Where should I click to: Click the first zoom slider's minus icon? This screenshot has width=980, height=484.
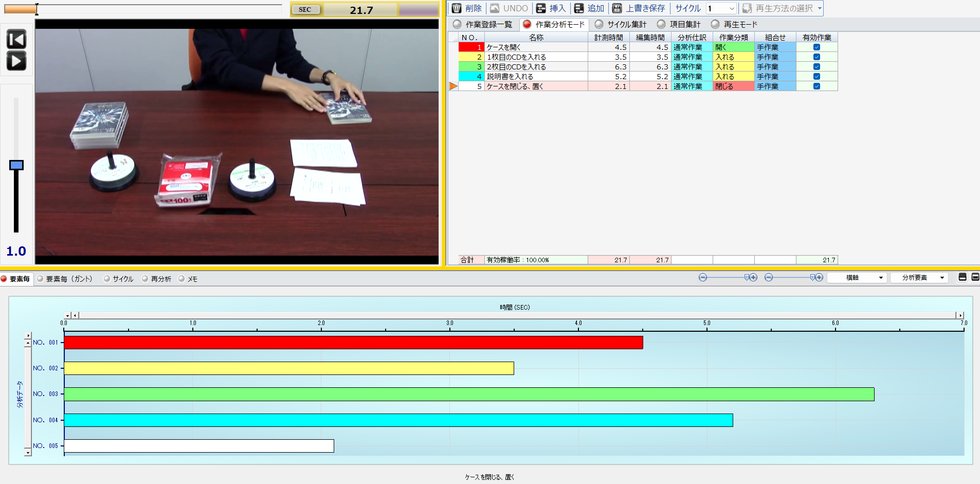coord(703,277)
